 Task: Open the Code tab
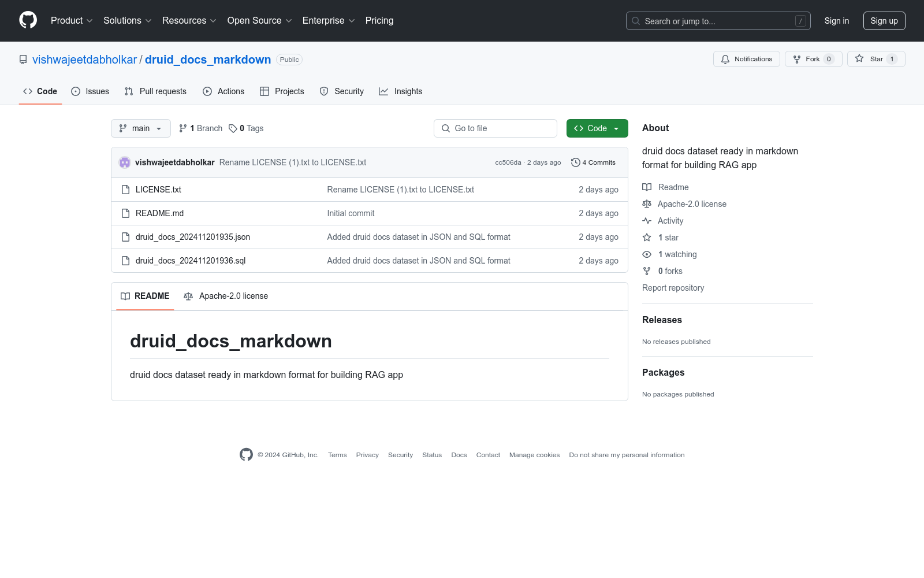(40, 91)
